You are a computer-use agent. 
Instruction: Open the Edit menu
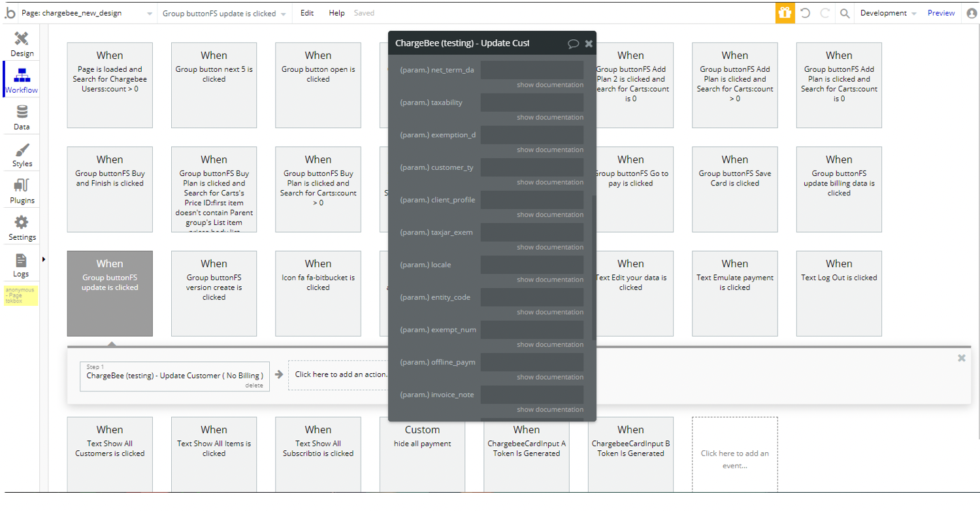307,13
